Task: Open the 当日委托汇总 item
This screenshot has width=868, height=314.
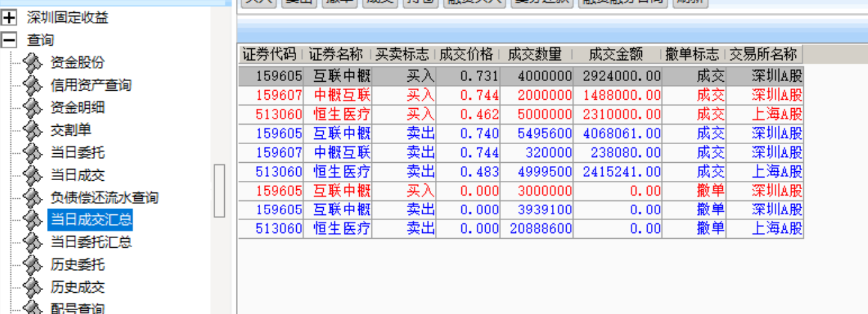Action: [x=91, y=242]
